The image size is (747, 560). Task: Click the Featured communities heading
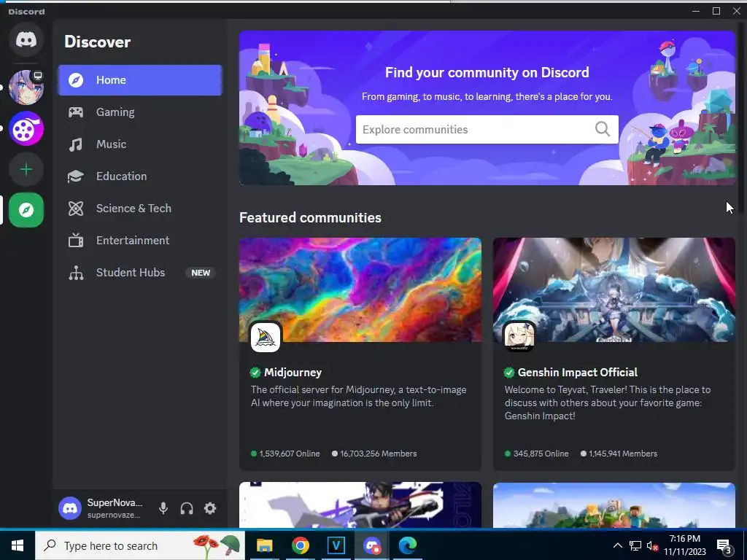click(x=310, y=217)
